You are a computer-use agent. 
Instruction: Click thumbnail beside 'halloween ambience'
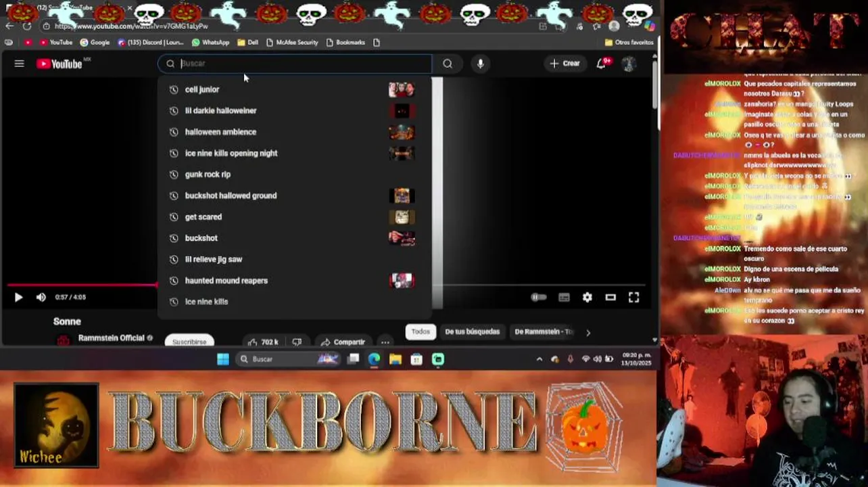[x=402, y=132]
